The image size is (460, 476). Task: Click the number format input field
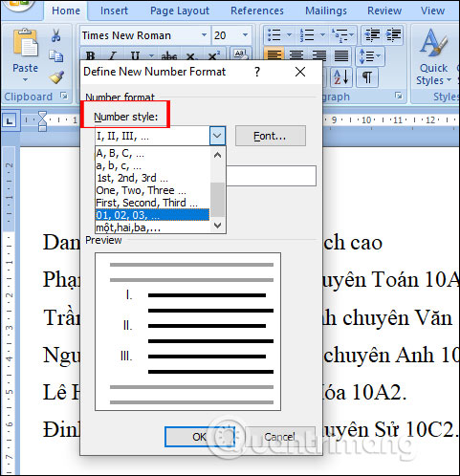point(271,176)
